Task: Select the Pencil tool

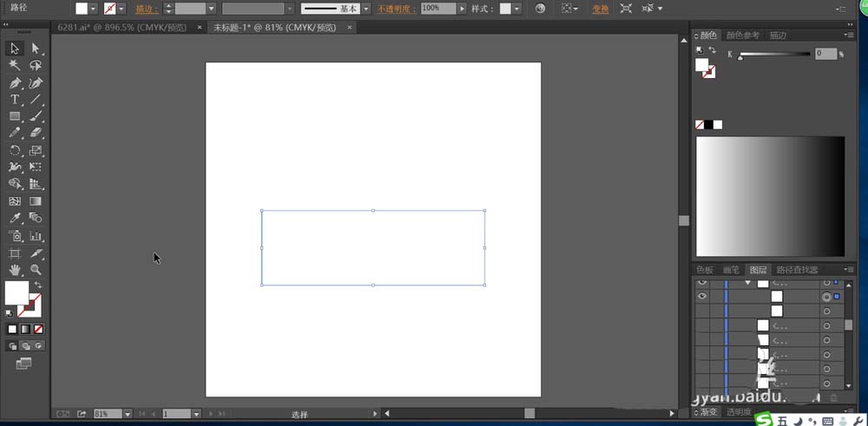Action: click(x=15, y=133)
